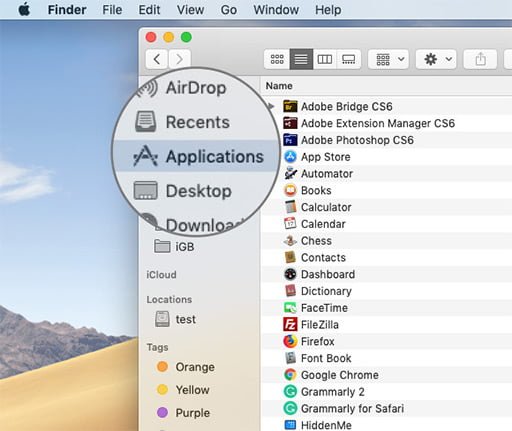Click the iCloud sidebar heading

coord(161,275)
